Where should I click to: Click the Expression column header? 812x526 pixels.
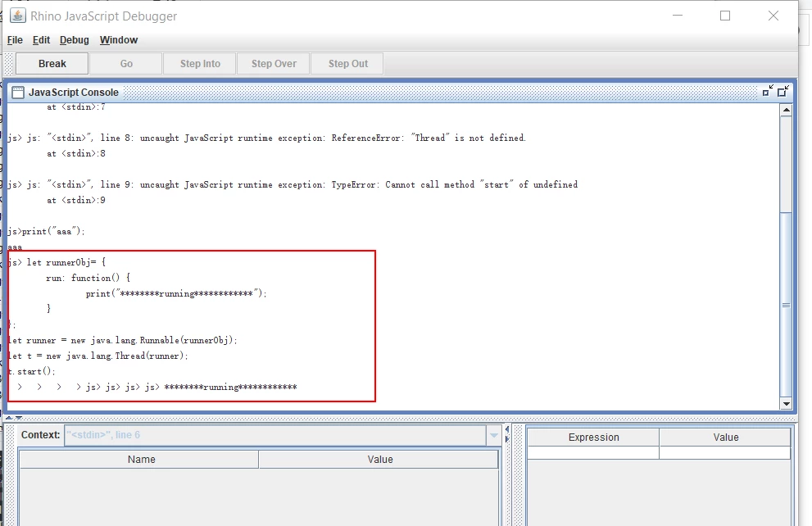coord(593,438)
